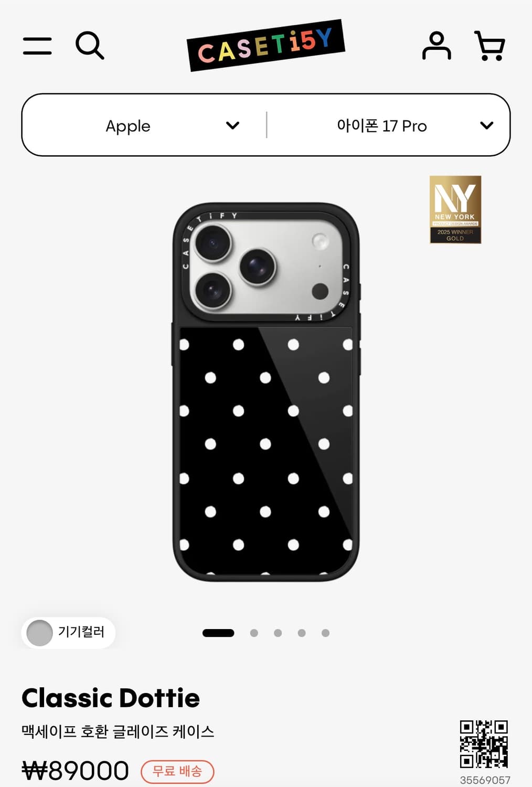This screenshot has width=532, height=787.
Task: Tap the New York Design Awards badge
Action: pyautogui.click(x=455, y=209)
